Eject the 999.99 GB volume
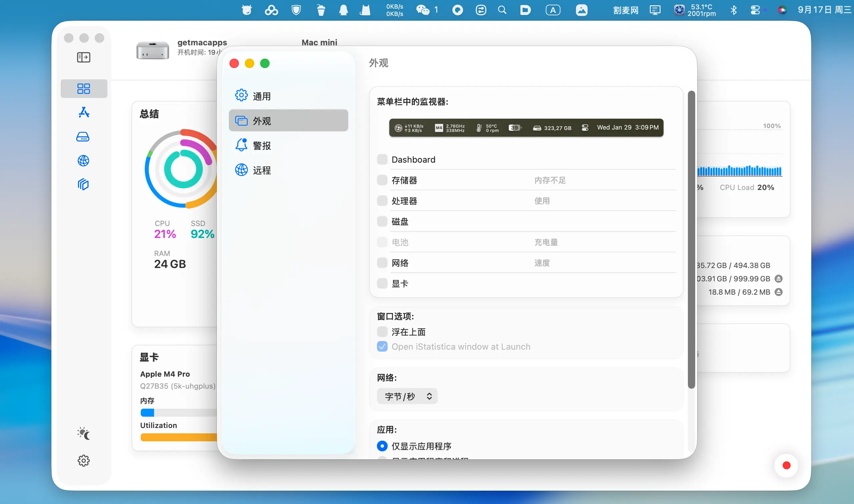This screenshot has height=504, width=854. [779, 279]
